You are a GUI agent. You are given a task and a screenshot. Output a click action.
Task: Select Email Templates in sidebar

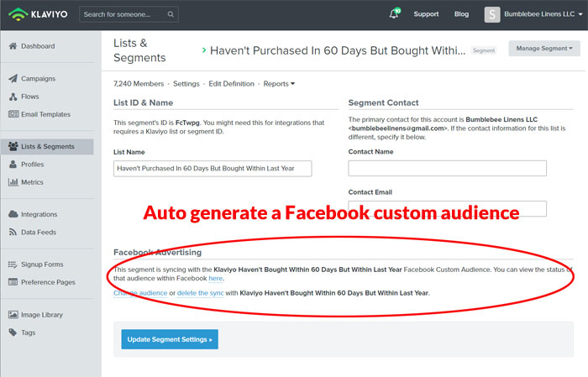click(45, 114)
